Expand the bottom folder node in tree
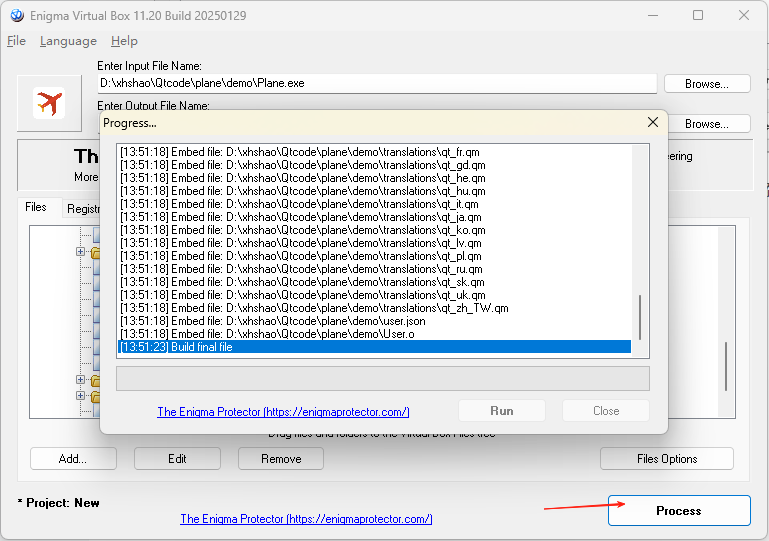769x541 pixels. coord(80,395)
